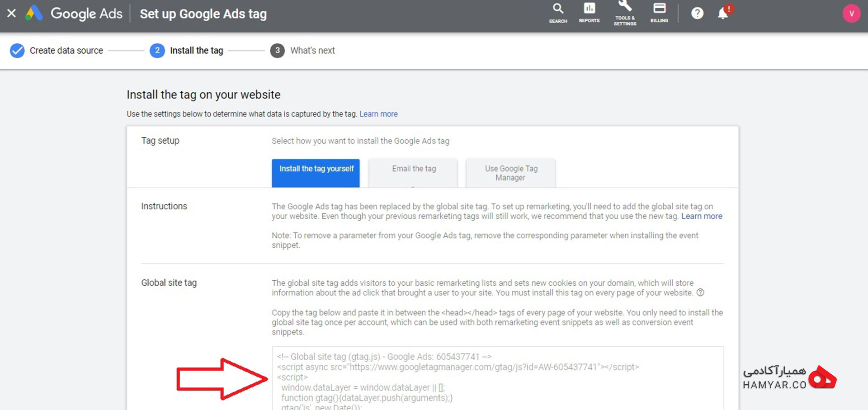The height and width of the screenshot is (410, 868).
Task: Click the 'Instructions' section label
Action: click(x=164, y=206)
